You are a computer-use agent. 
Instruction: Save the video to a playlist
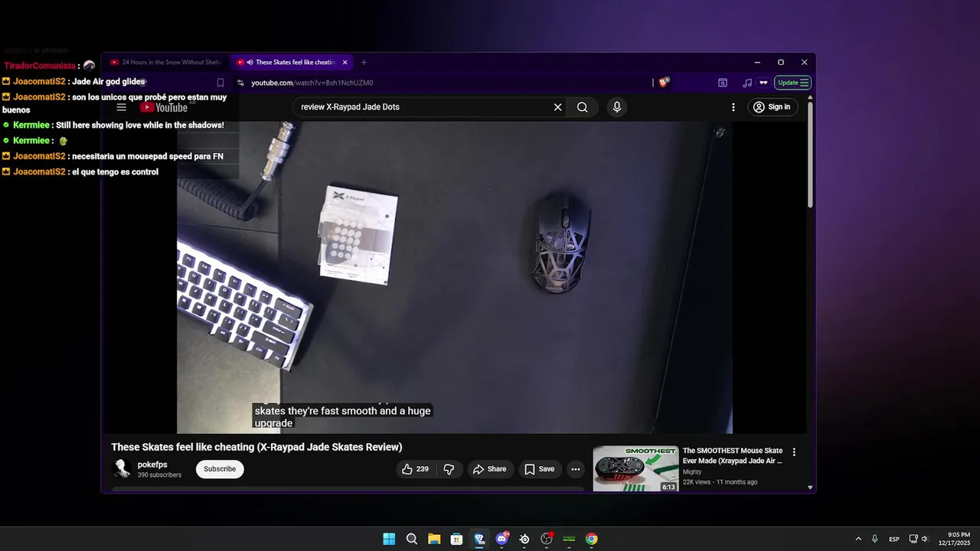pyautogui.click(x=540, y=469)
